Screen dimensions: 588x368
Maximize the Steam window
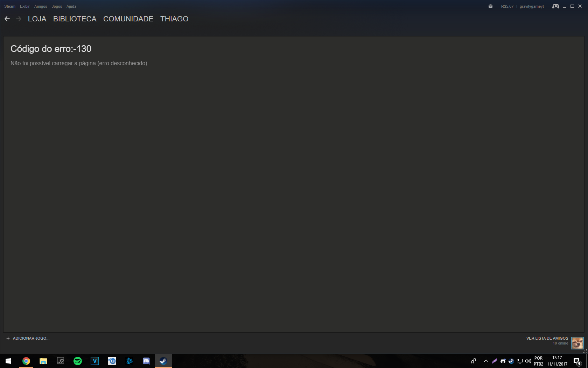[x=572, y=6]
